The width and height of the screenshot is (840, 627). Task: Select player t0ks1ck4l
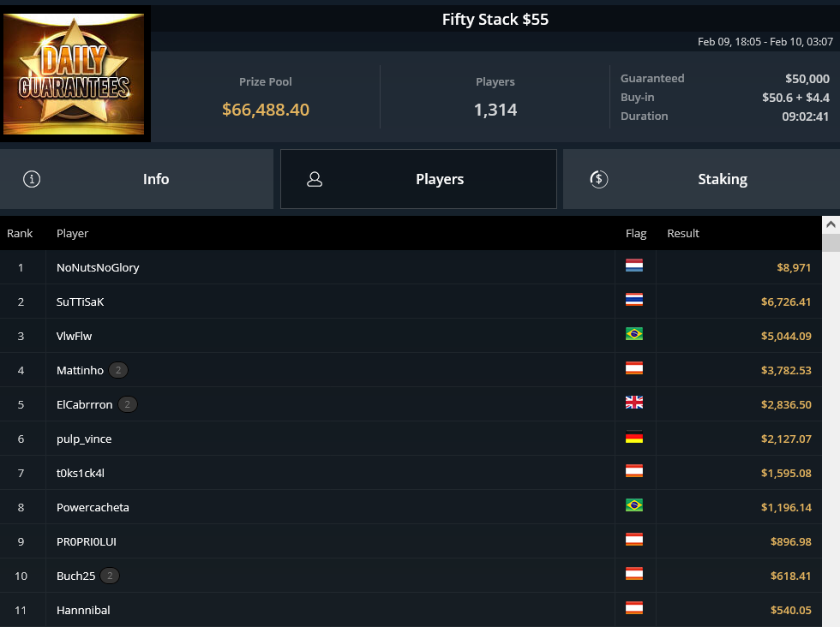81,474
